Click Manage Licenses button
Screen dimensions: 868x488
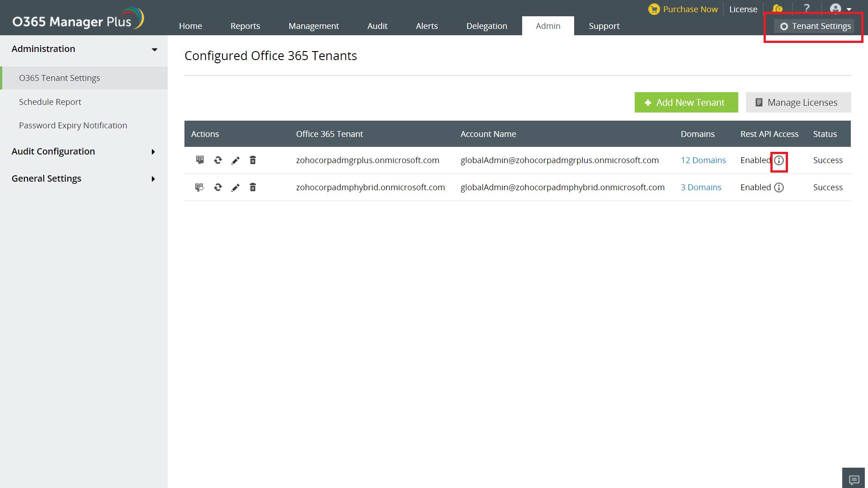(798, 103)
